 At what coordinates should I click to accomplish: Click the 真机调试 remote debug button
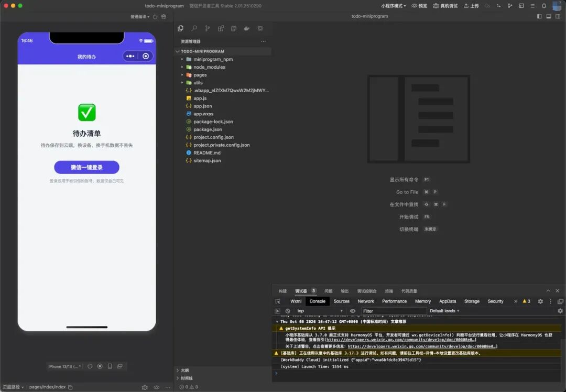(x=445, y=6)
